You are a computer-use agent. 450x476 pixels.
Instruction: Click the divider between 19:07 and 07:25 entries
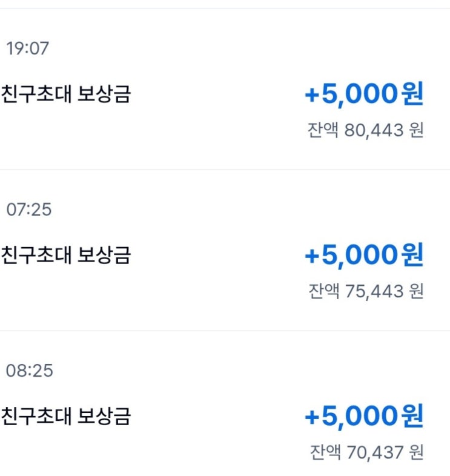(225, 170)
